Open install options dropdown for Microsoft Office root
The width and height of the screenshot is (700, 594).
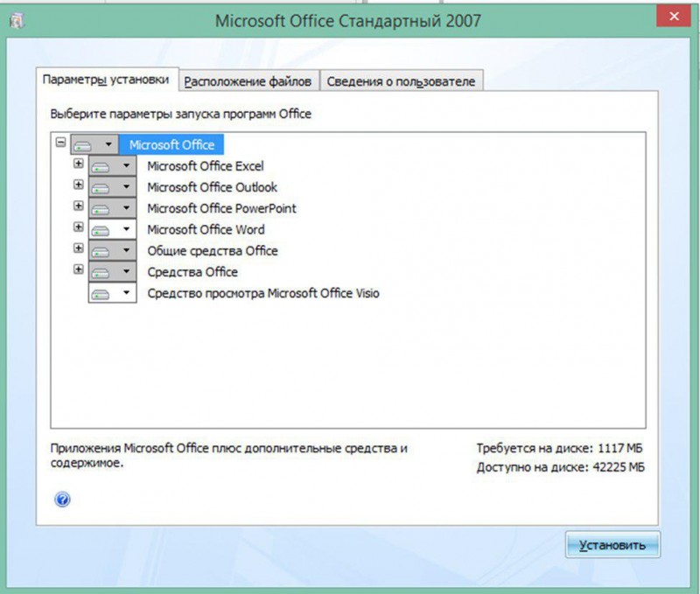94,144
